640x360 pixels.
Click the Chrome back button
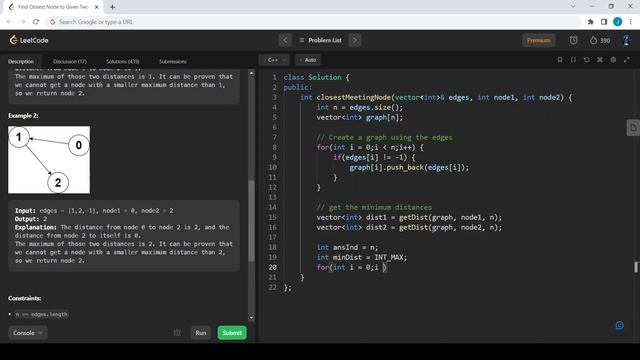coord(9,22)
